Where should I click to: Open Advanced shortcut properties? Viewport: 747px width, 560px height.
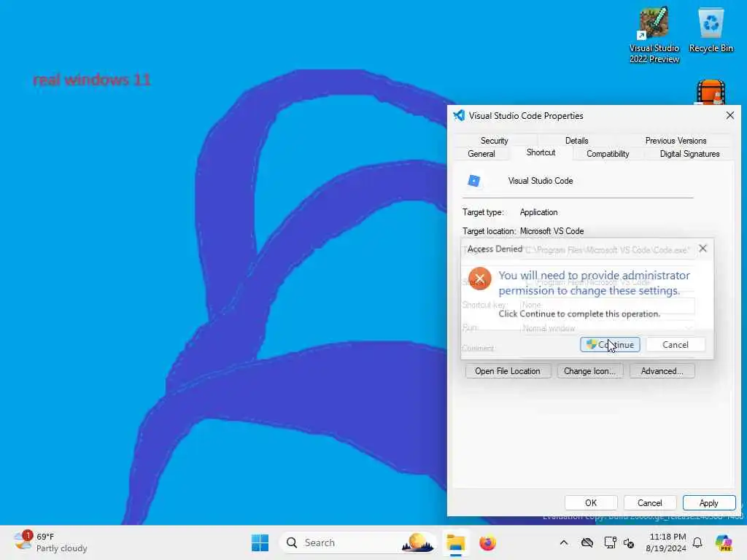click(662, 371)
